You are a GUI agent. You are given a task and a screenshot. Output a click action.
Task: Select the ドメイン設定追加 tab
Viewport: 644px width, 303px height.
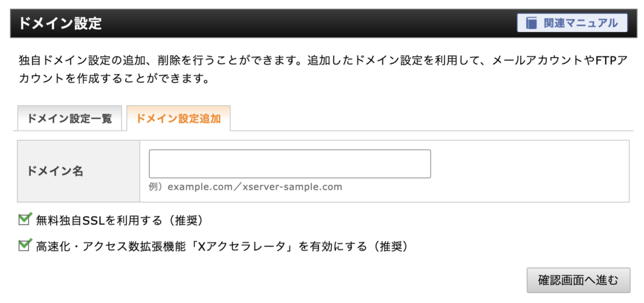click(x=178, y=119)
